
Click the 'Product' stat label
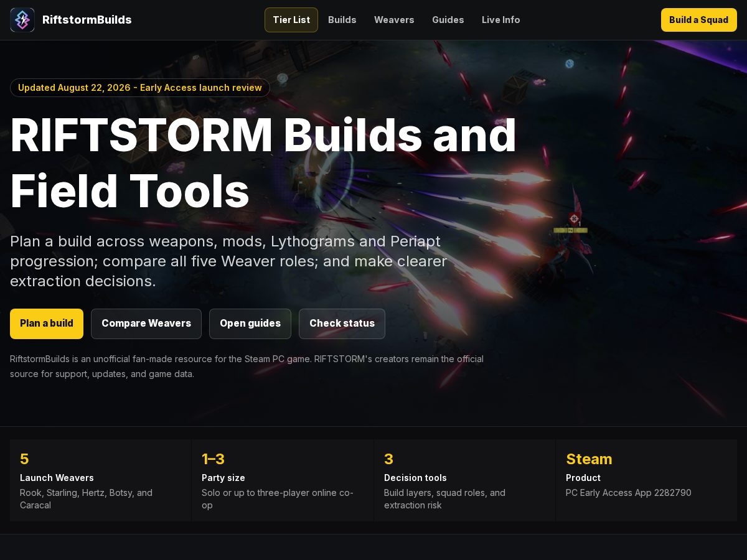pos(583,478)
